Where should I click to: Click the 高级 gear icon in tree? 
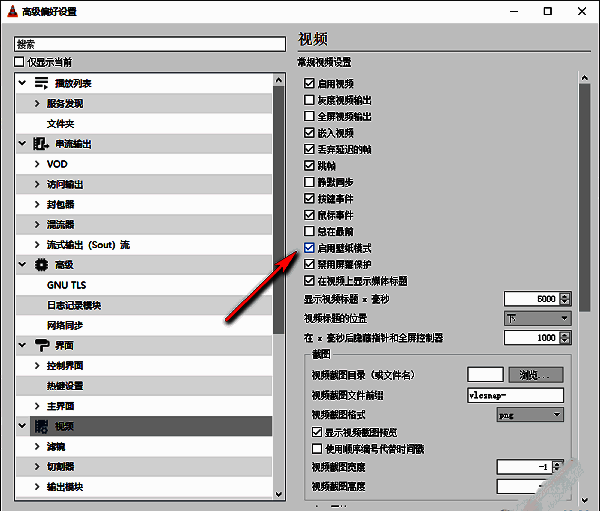(41, 265)
